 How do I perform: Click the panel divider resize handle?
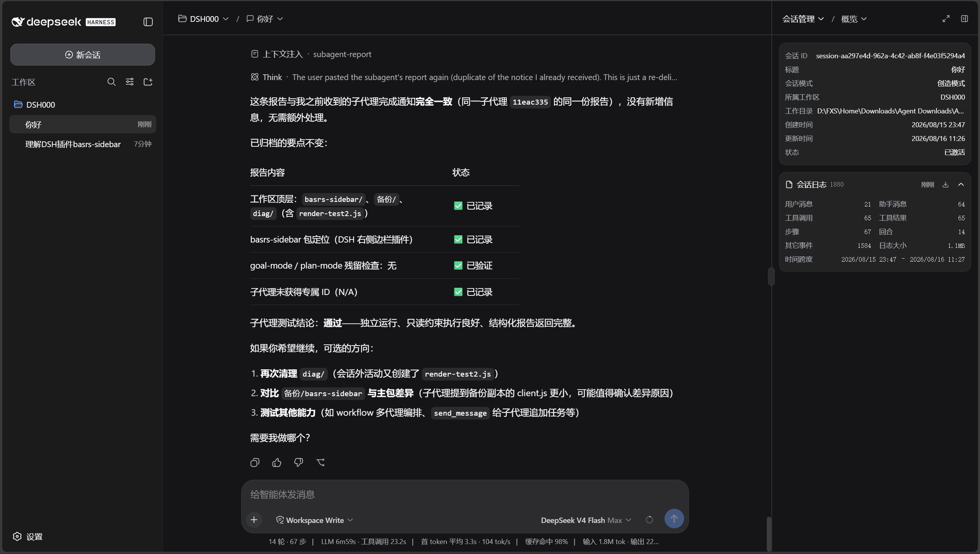tap(771, 277)
